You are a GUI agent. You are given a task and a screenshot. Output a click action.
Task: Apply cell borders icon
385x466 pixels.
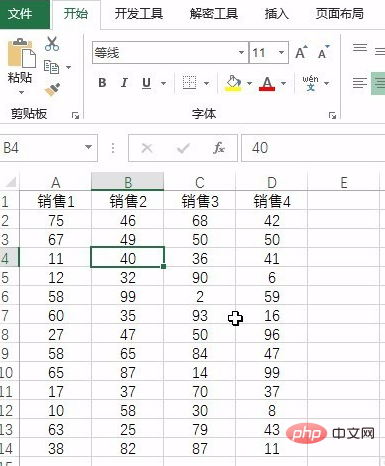(189, 83)
